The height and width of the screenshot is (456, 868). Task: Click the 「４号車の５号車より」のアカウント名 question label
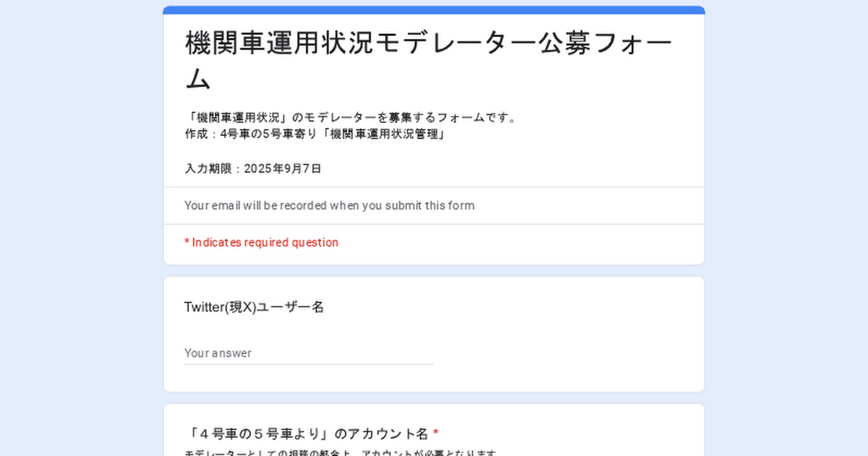(307, 434)
